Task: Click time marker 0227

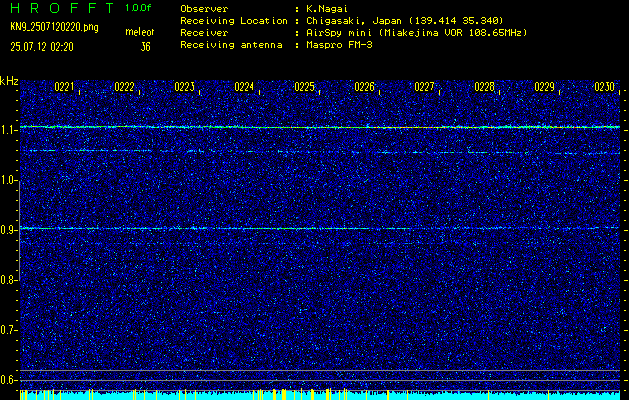Action: click(424, 87)
